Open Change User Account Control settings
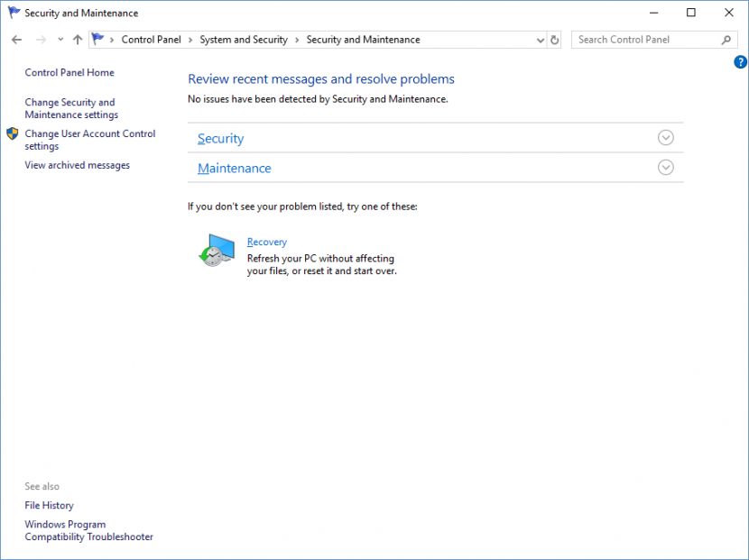Screen dimensions: 749x560 [x=90, y=140]
